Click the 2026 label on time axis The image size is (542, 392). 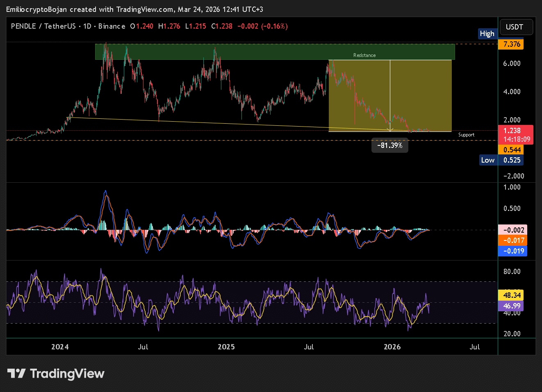(392, 347)
